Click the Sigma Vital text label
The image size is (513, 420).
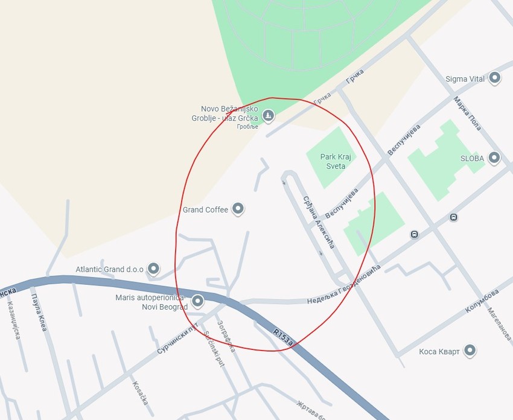pos(465,79)
